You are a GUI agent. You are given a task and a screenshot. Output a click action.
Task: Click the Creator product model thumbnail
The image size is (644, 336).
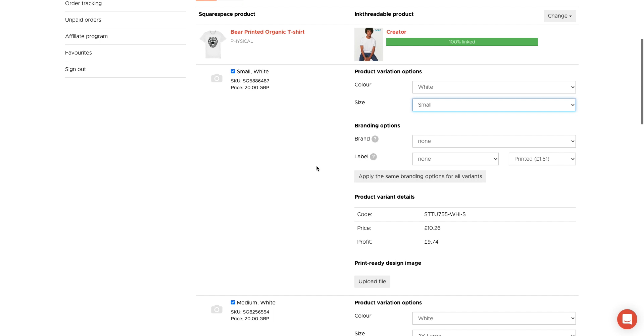click(x=368, y=44)
